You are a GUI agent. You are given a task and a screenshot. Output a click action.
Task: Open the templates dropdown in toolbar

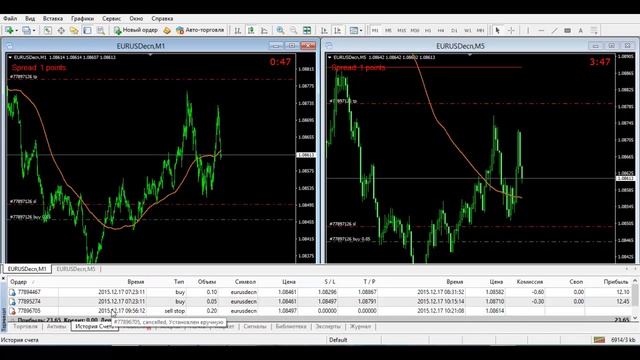pos(356,30)
